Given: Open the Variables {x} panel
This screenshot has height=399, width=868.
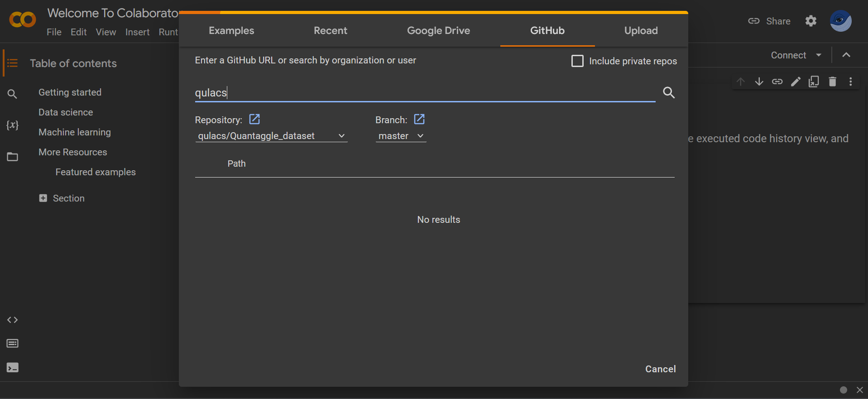Looking at the screenshot, I should click(12, 125).
